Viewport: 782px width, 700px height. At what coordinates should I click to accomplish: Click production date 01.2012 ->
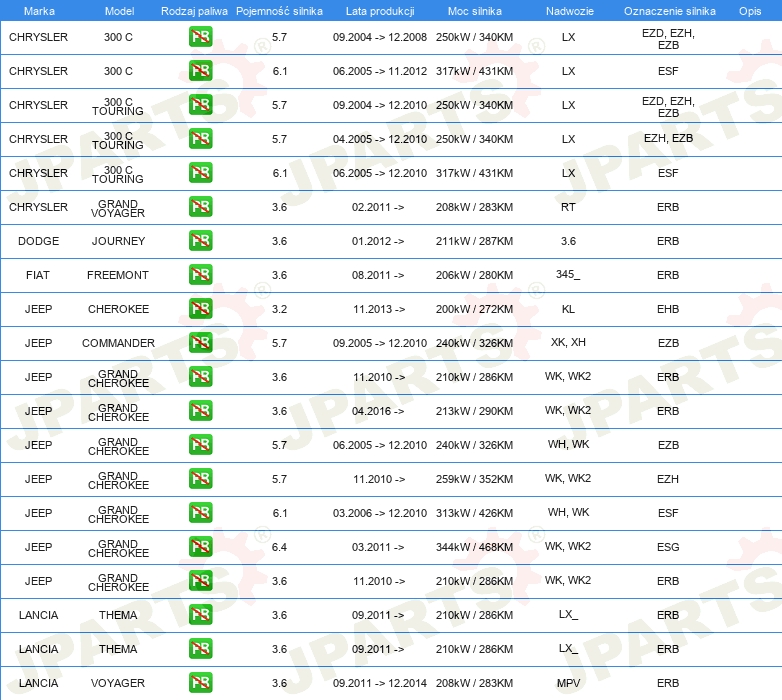[x=378, y=241]
